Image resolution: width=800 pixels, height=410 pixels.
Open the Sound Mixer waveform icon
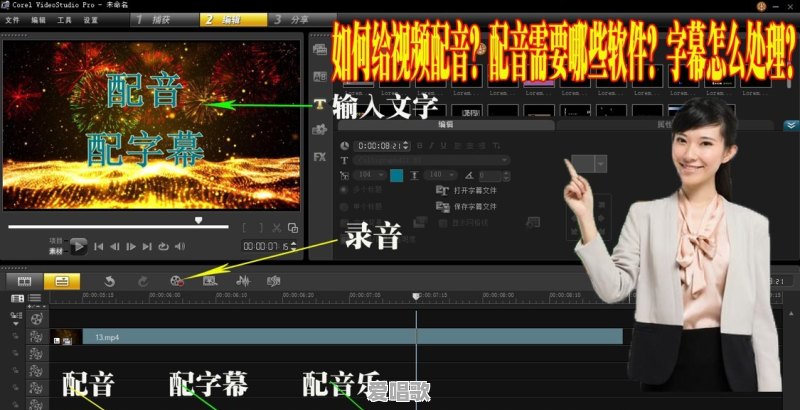tap(243, 281)
